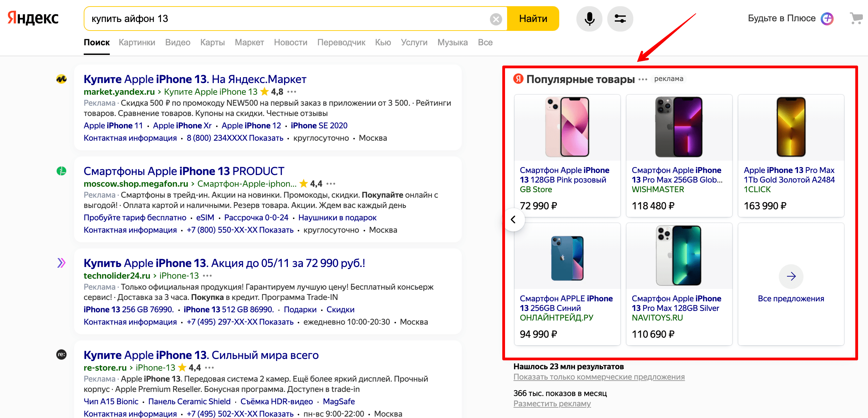Open search filter settings icon
The image size is (868, 418).
(620, 19)
